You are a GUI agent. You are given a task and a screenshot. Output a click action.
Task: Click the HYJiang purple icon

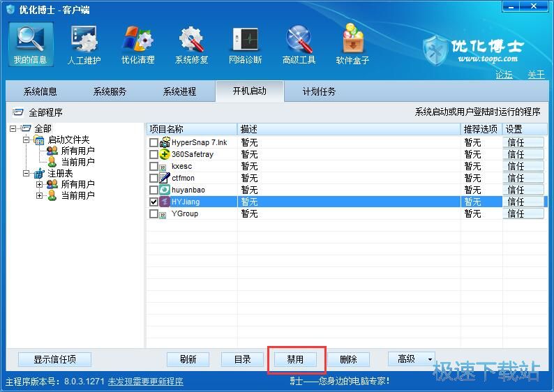pos(165,202)
